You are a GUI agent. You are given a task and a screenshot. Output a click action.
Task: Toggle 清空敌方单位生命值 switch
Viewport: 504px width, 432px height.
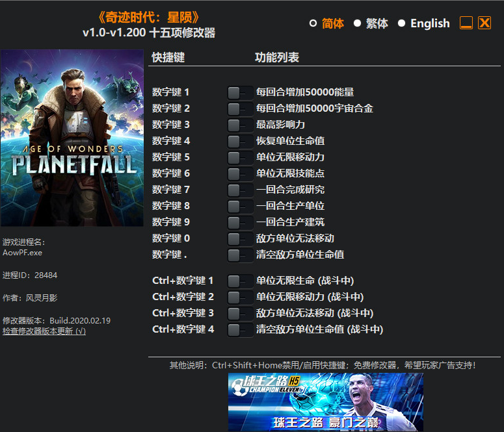[240, 256]
